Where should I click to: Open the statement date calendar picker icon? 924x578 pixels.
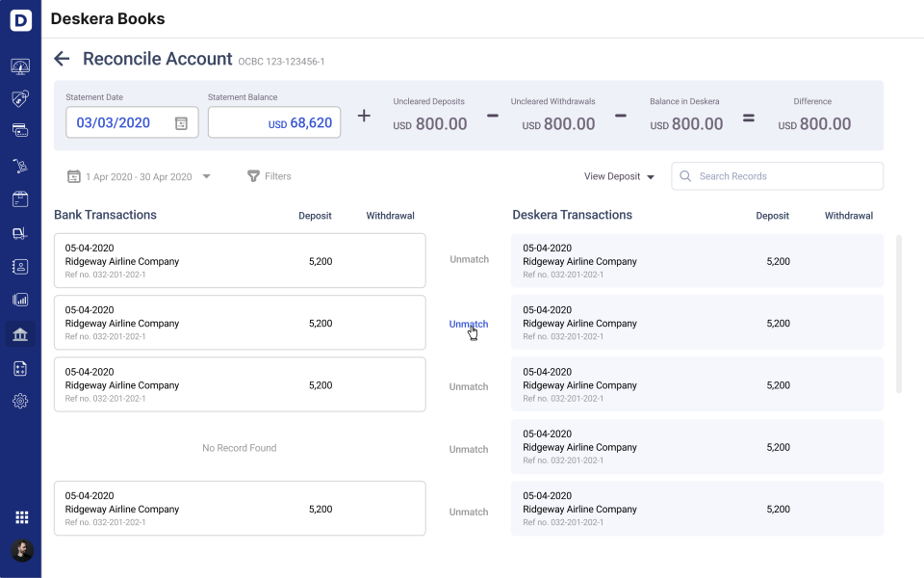click(x=181, y=123)
